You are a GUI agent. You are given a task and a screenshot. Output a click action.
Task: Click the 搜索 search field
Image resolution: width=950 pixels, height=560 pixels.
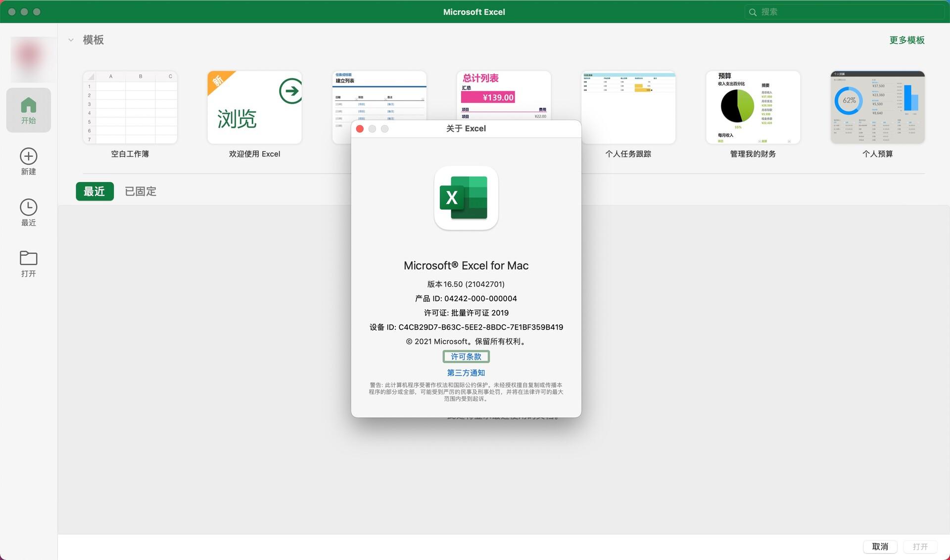tap(844, 12)
